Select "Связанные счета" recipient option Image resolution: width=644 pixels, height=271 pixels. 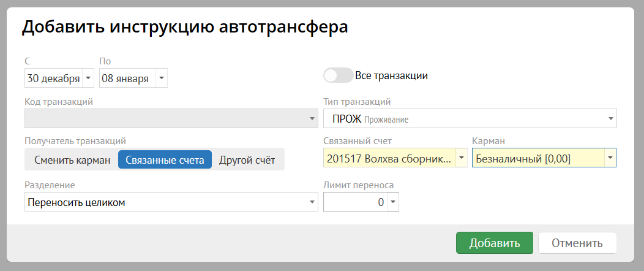pyautogui.click(x=165, y=160)
